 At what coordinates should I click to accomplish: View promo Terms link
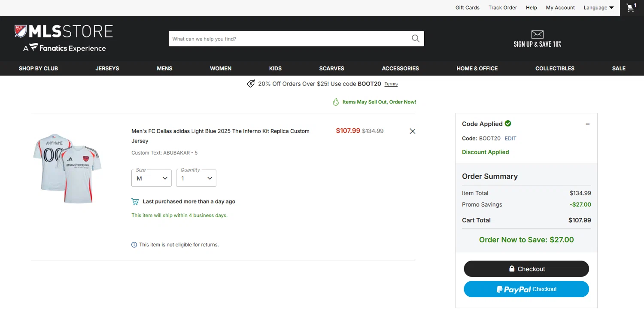pyautogui.click(x=391, y=84)
